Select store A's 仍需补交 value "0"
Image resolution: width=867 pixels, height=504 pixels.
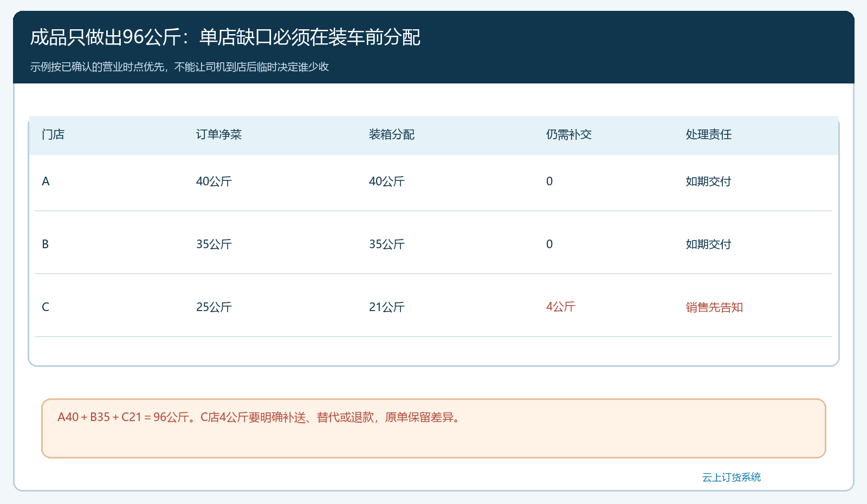549,182
